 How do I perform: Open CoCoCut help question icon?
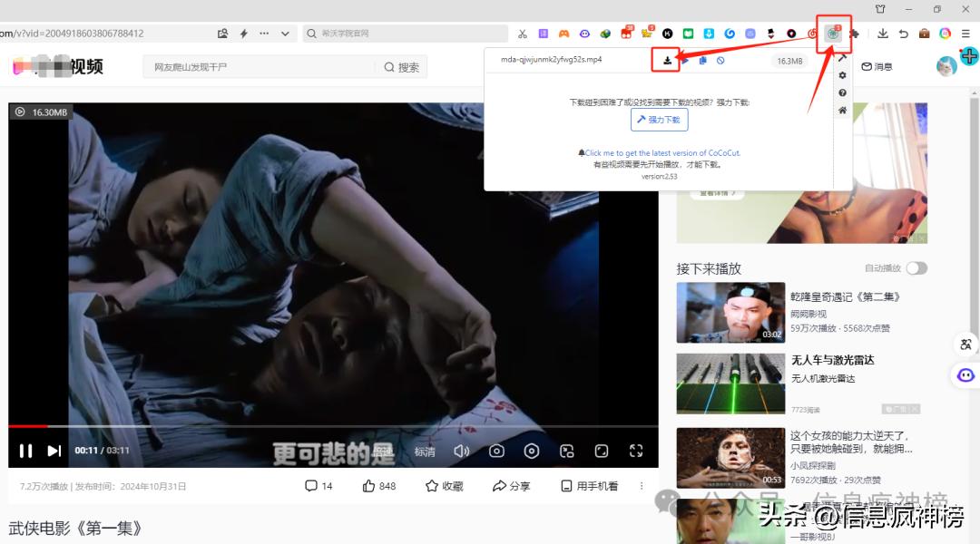[x=842, y=92]
